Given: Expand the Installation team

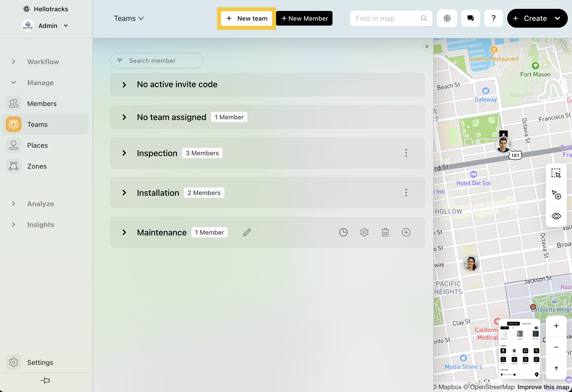Looking at the screenshot, I should pyautogui.click(x=124, y=193).
